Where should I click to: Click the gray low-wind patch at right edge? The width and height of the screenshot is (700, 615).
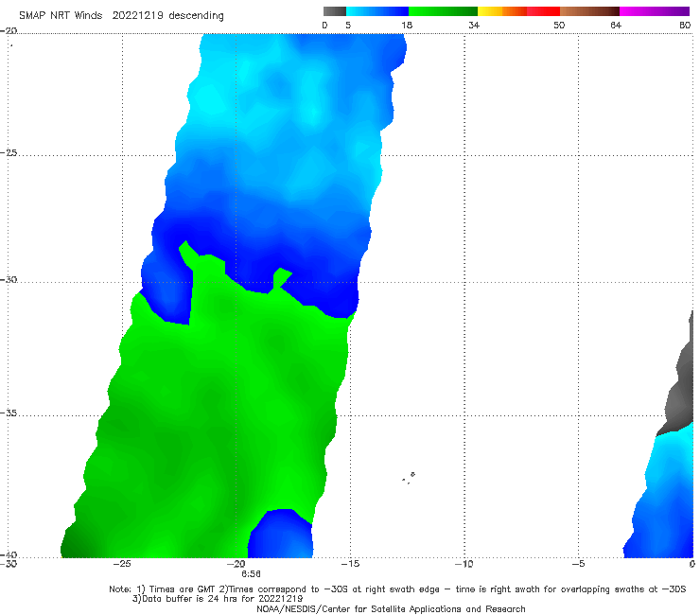point(681,384)
